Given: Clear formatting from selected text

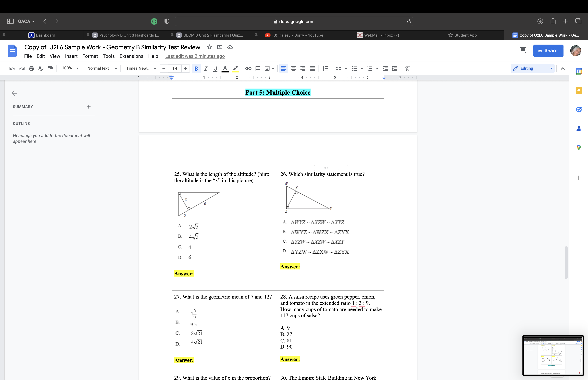Looking at the screenshot, I should (407, 68).
